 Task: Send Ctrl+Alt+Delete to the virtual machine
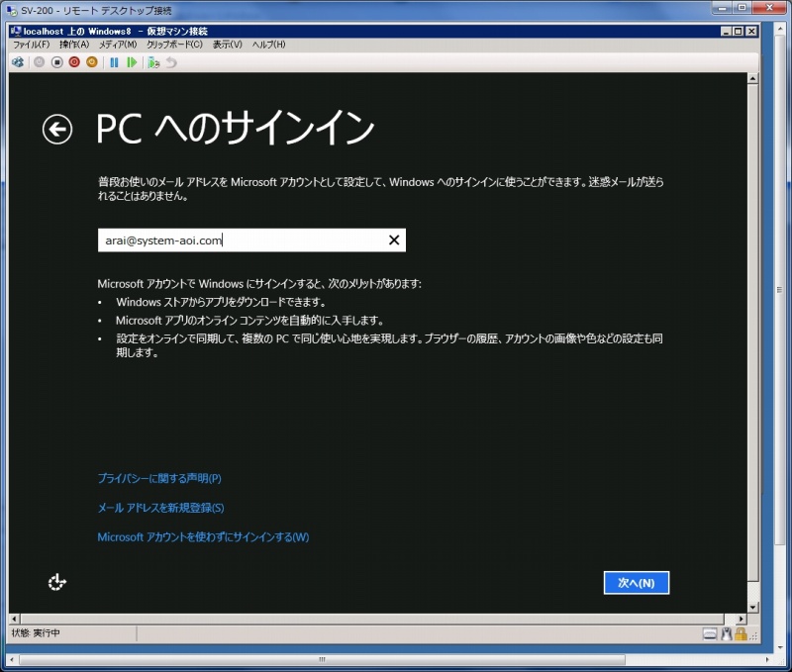[x=18, y=62]
